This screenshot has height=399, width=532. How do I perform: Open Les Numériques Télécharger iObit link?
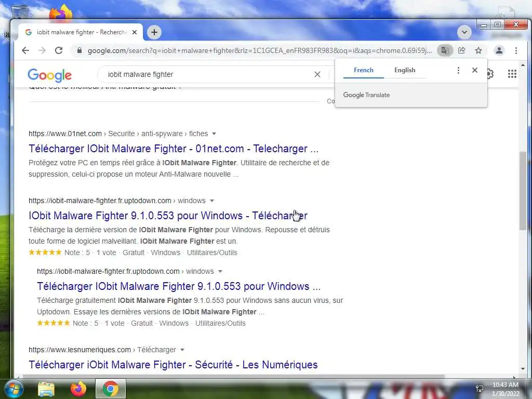click(x=173, y=365)
